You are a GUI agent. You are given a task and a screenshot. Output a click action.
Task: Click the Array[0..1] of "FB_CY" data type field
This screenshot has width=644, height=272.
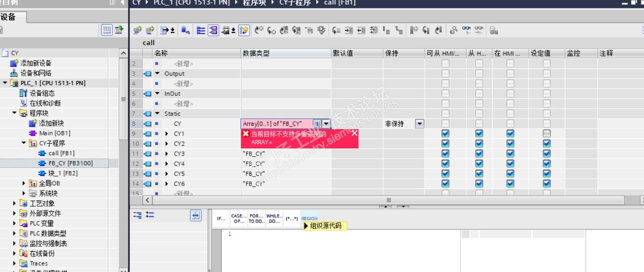[277, 124]
